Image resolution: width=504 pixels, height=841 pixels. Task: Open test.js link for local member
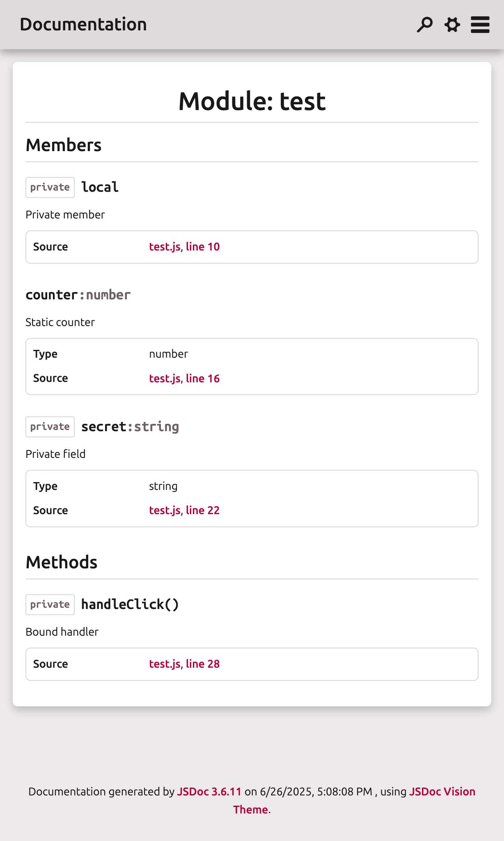tap(165, 247)
